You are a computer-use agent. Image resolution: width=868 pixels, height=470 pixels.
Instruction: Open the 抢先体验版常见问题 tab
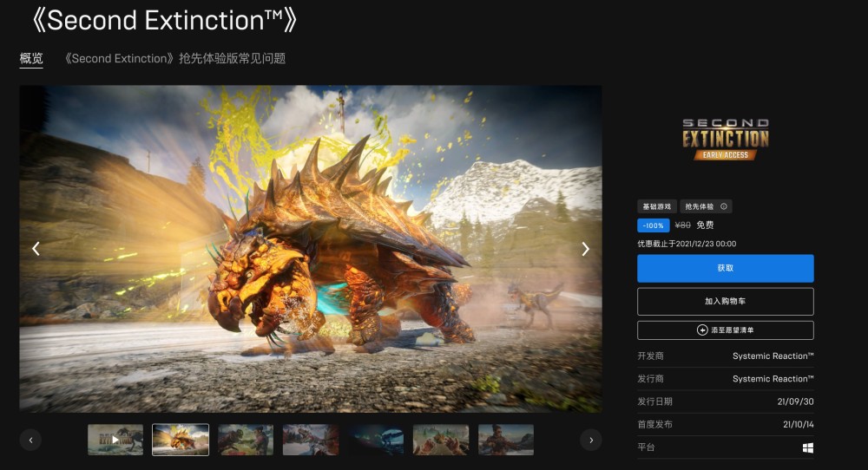coord(175,58)
